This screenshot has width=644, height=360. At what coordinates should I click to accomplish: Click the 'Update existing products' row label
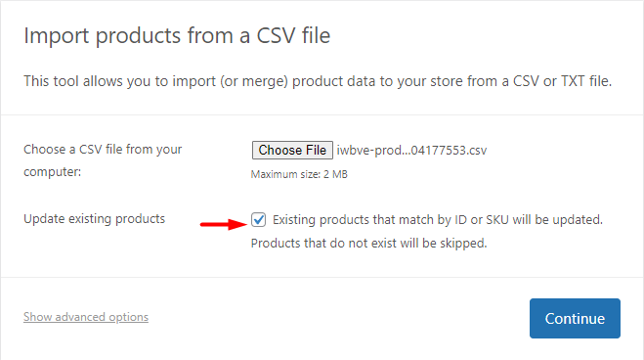(94, 218)
